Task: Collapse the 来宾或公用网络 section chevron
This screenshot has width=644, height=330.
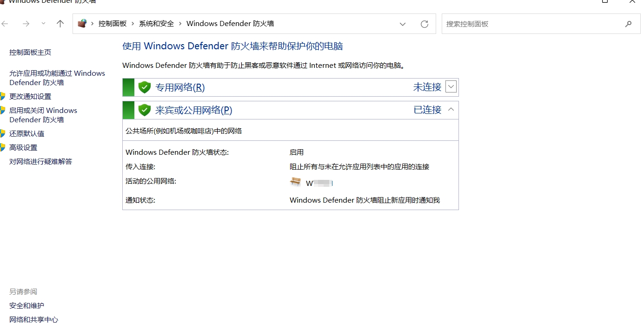Action: pyautogui.click(x=451, y=110)
